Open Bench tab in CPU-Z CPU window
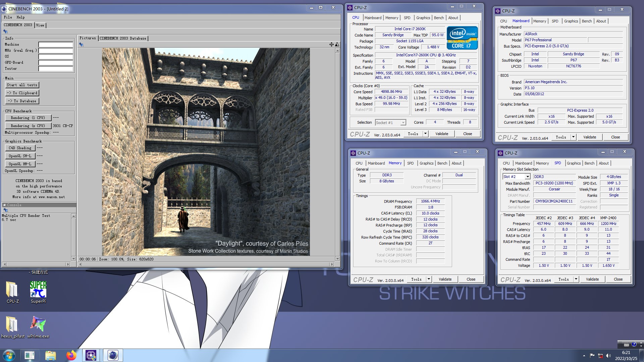 tap(439, 18)
